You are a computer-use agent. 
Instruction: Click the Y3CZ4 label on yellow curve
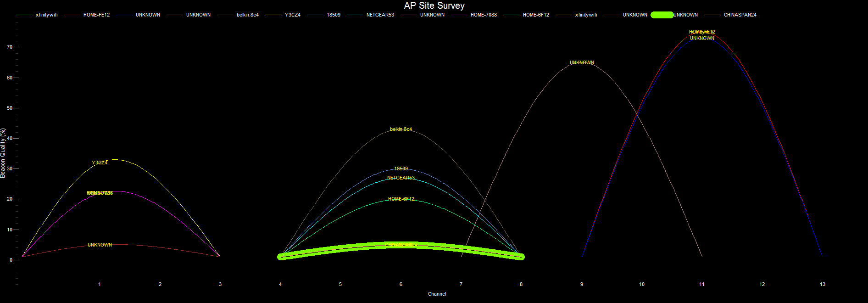[x=100, y=163]
